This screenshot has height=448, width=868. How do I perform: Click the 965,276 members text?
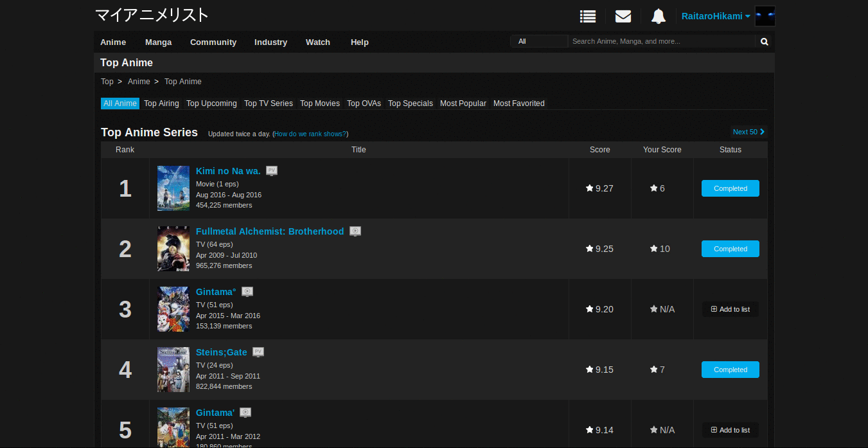224,265
